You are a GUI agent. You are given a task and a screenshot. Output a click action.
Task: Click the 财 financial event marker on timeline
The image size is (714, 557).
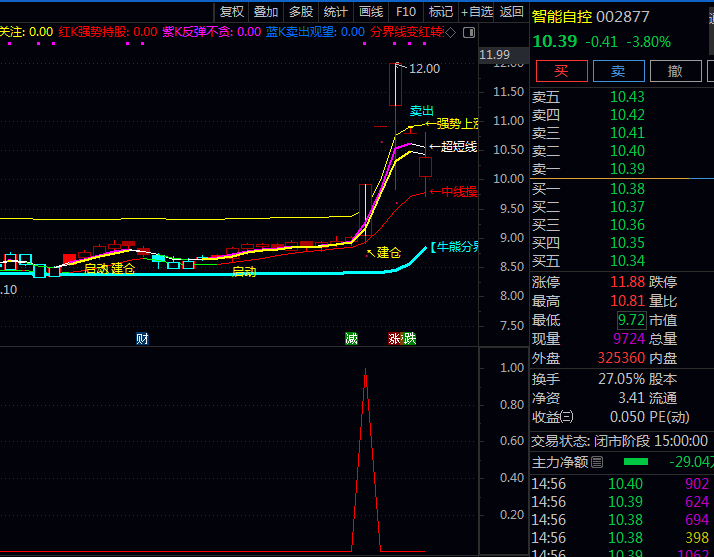click(x=142, y=339)
